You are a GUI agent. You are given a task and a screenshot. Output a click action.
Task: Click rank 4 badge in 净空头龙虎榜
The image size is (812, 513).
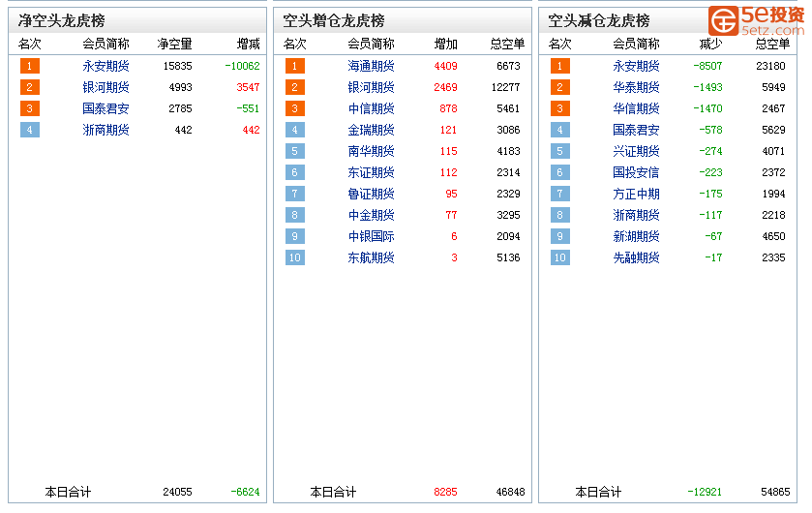tap(29, 130)
